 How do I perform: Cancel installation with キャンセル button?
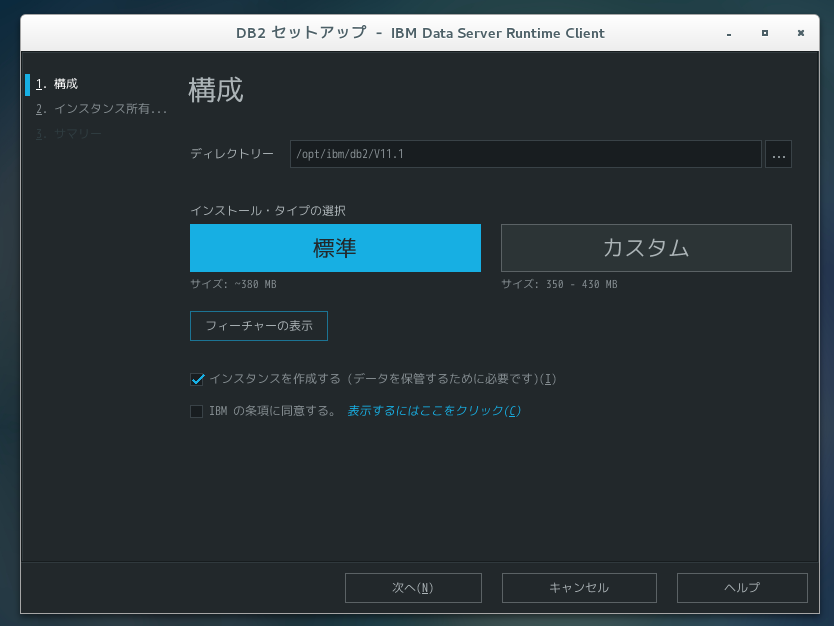pos(579,587)
